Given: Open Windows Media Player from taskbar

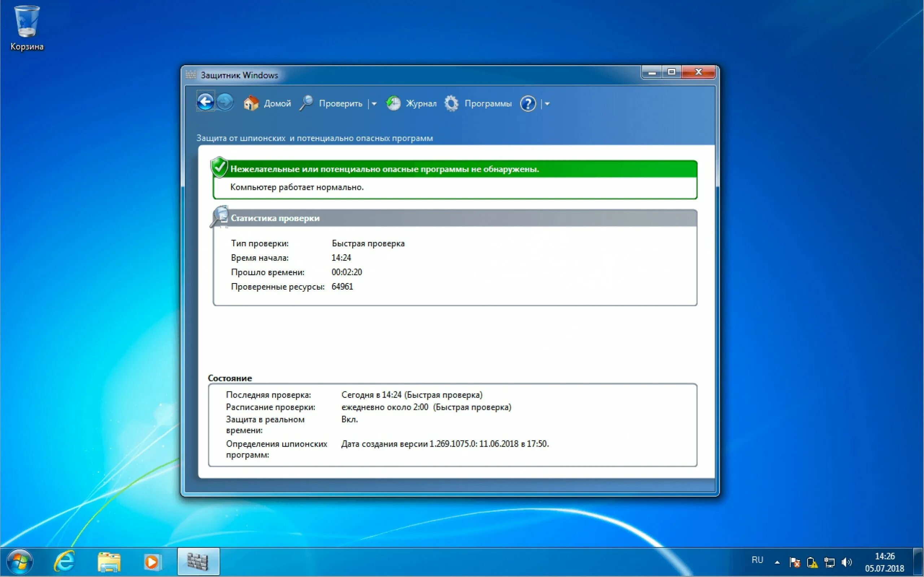Looking at the screenshot, I should (153, 562).
